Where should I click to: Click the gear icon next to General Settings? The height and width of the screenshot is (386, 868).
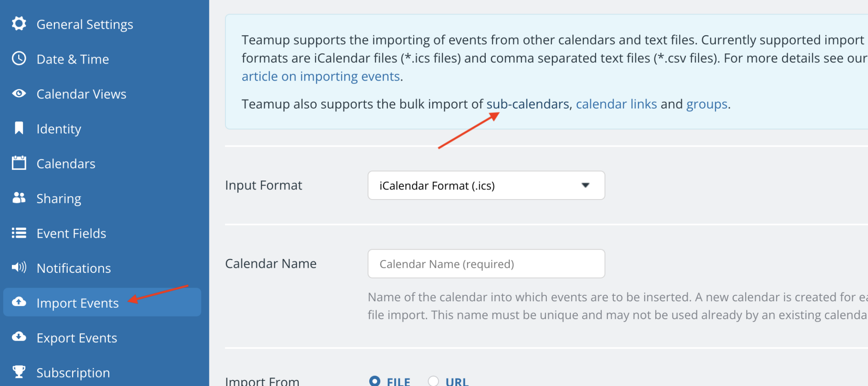(x=19, y=24)
